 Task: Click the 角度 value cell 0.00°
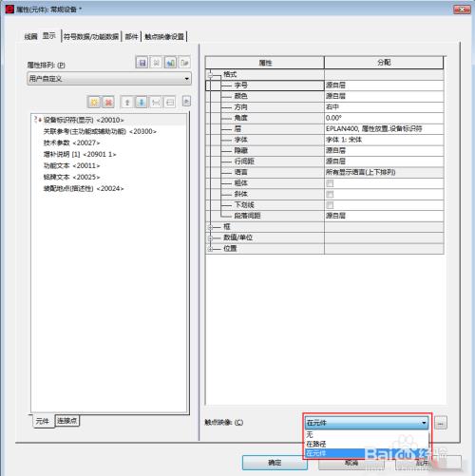pos(384,118)
